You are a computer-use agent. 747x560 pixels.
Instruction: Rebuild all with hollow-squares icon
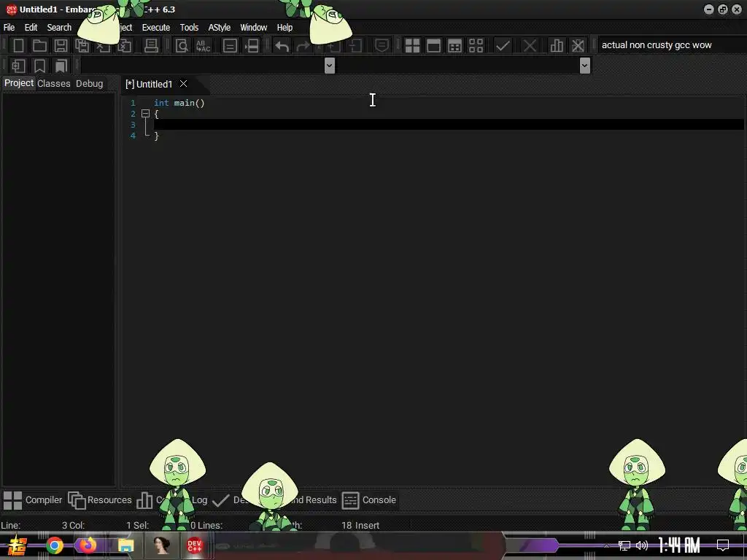[476, 46]
